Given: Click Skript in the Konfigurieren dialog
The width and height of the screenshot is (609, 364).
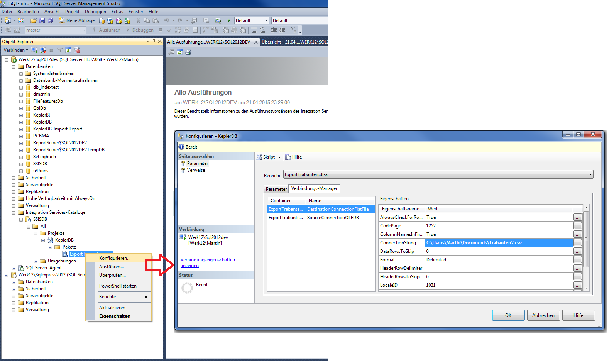Looking at the screenshot, I should [266, 157].
